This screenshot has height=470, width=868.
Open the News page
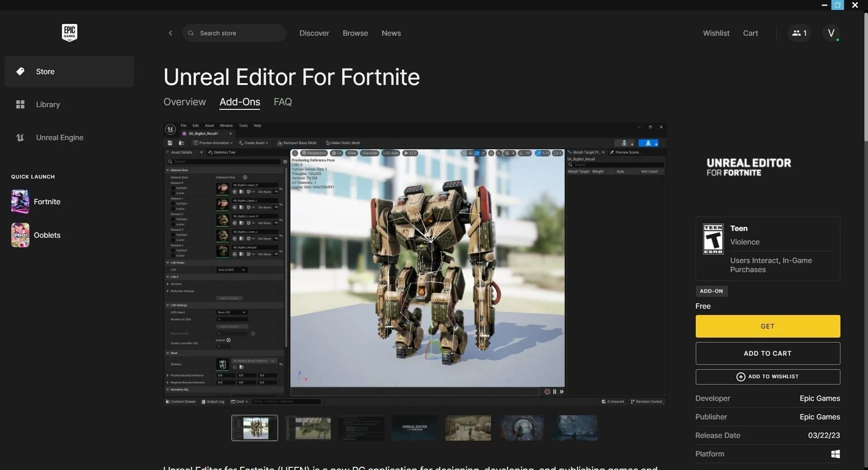point(391,33)
